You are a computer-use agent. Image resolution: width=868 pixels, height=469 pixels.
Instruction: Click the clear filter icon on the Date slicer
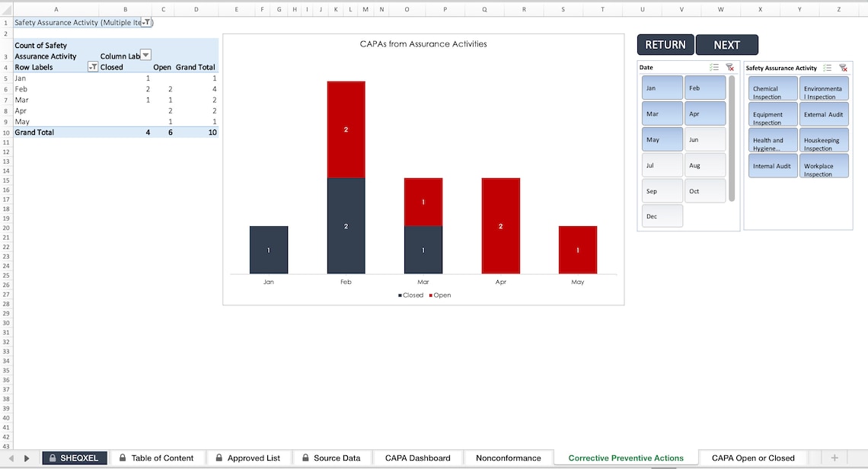[x=729, y=67]
